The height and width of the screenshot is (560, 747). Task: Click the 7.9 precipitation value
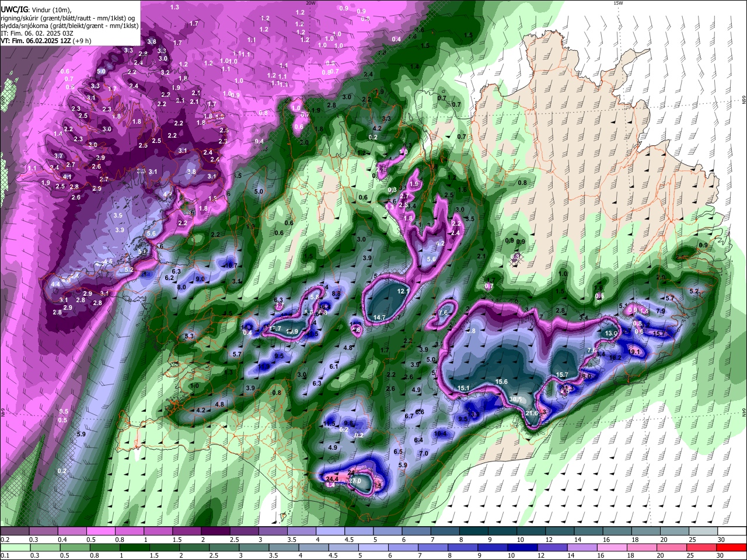pyautogui.click(x=661, y=311)
